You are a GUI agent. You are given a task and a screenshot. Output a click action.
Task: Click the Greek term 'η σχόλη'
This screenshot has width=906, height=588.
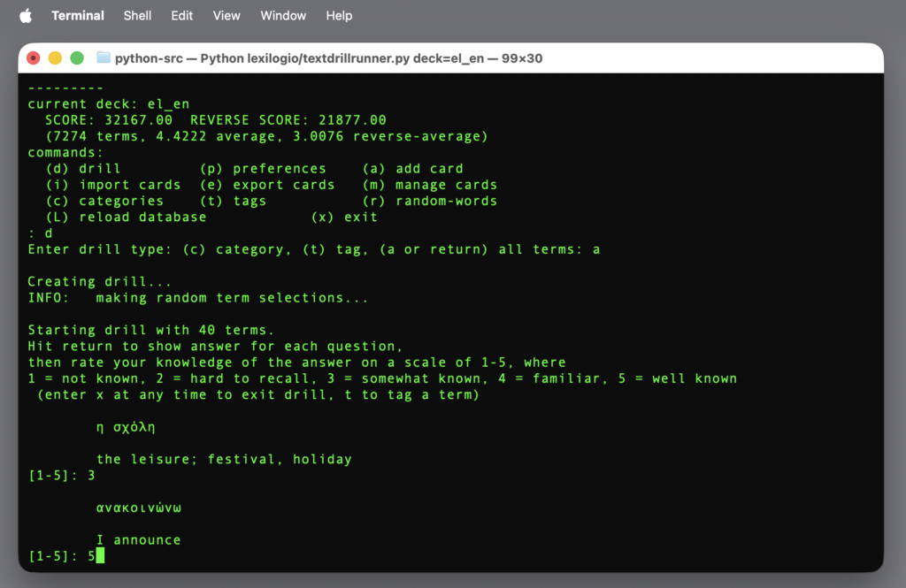[126, 427]
